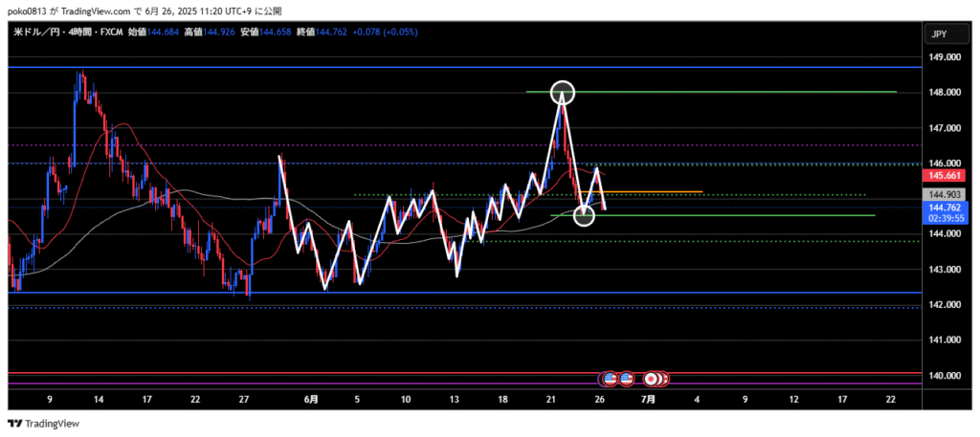The width and height of the screenshot is (980, 437).
Task: Select the orange horizontal line segment
Action: pos(660,192)
